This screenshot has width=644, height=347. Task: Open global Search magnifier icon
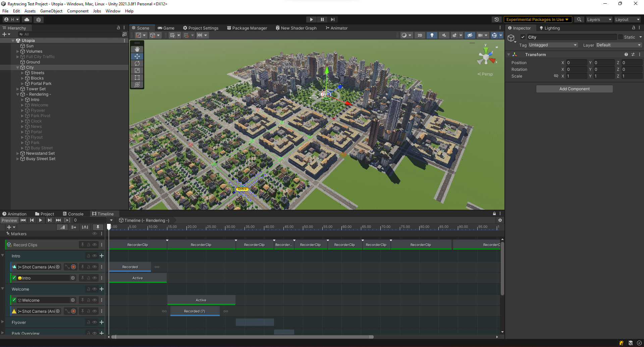coord(579,19)
